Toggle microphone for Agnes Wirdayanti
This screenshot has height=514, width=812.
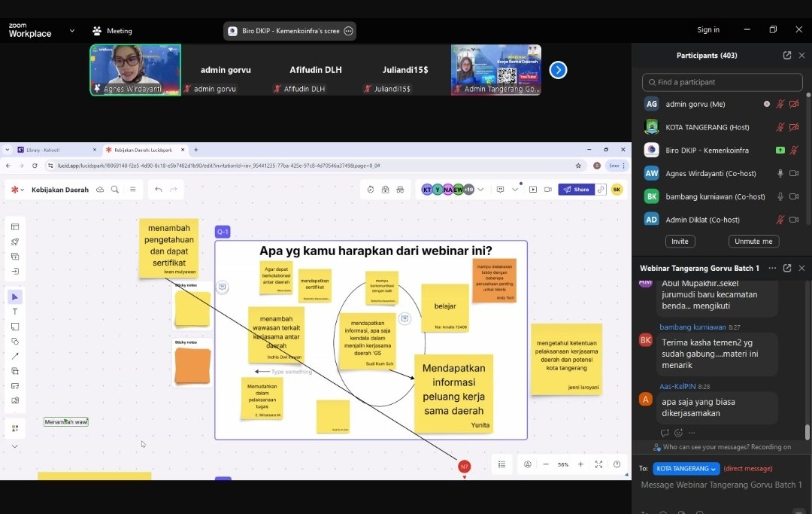coord(780,174)
